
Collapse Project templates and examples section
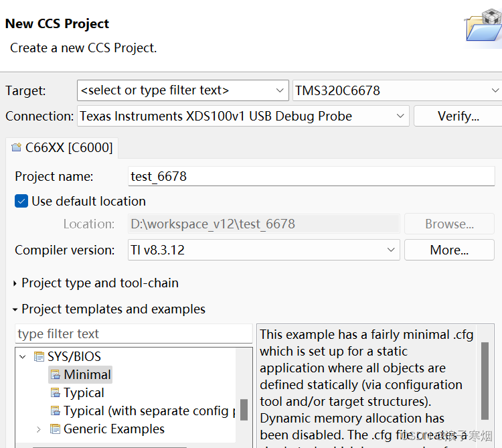pyautogui.click(x=15, y=309)
